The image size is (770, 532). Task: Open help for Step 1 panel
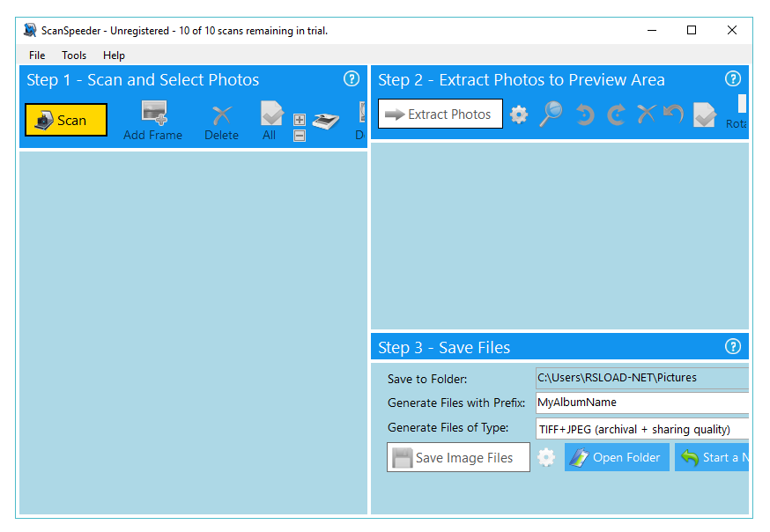(x=352, y=78)
